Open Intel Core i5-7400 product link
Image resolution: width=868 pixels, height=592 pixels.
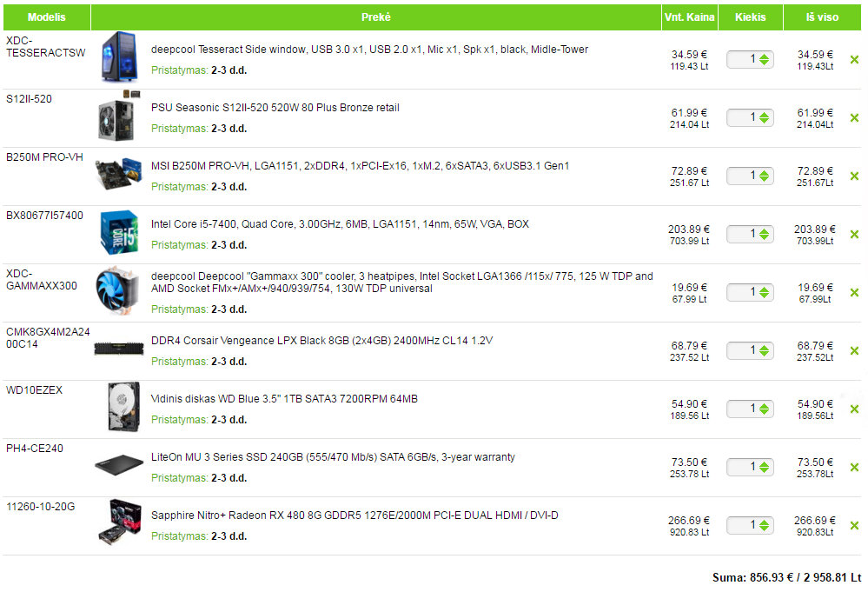pyautogui.click(x=340, y=223)
